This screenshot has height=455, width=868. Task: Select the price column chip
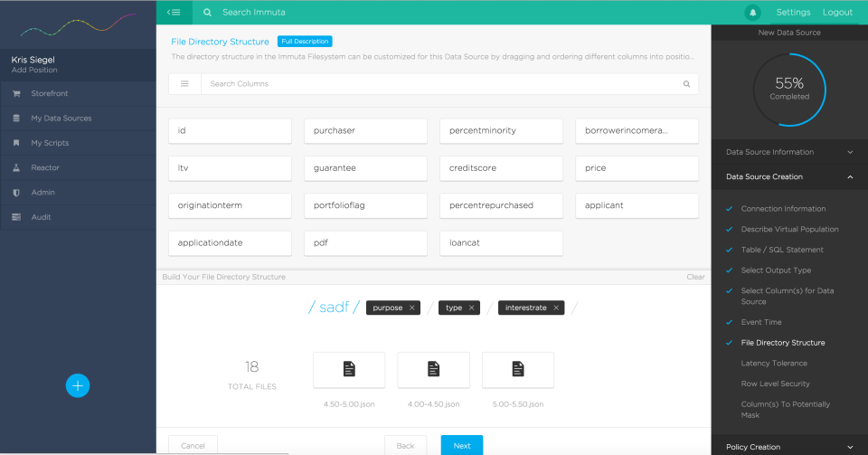point(637,168)
